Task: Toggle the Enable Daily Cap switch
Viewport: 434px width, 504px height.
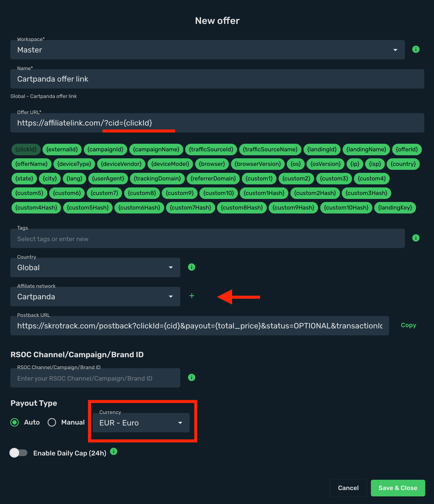Action: 19,453
